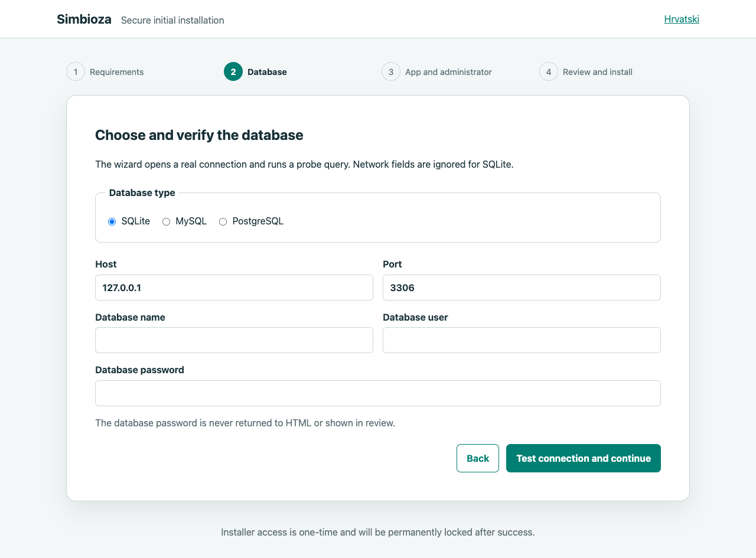The width and height of the screenshot is (756, 558).
Task: Click the Database name field
Action: coord(234,340)
